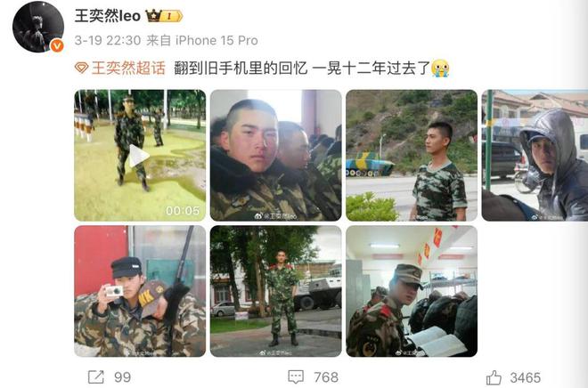Click the 768 comment count
Image resolution: width=588 pixels, height=388 pixels.
326,377
